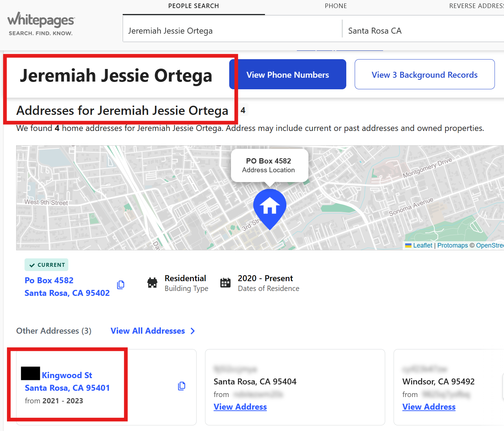Click View Phone Numbers button

pyautogui.click(x=288, y=74)
